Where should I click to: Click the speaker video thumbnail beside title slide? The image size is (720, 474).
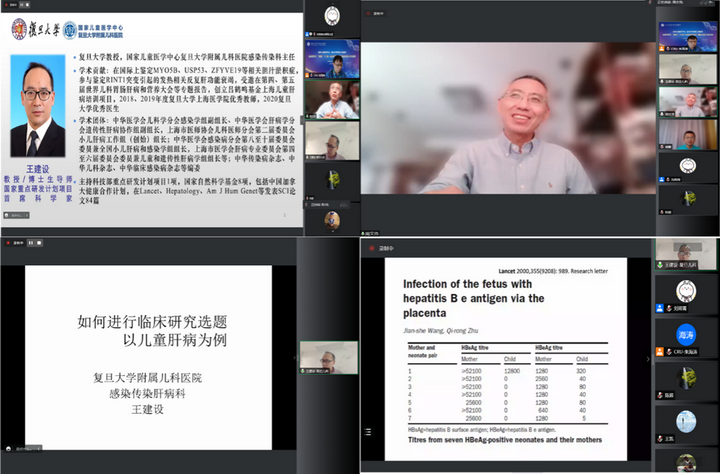pos(328,357)
